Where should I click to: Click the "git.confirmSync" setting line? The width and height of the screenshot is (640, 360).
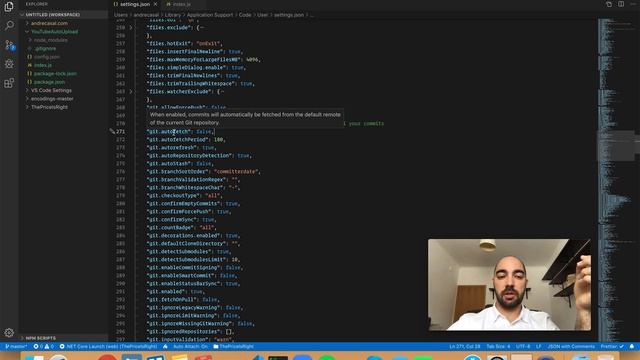(x=181, y=220)
